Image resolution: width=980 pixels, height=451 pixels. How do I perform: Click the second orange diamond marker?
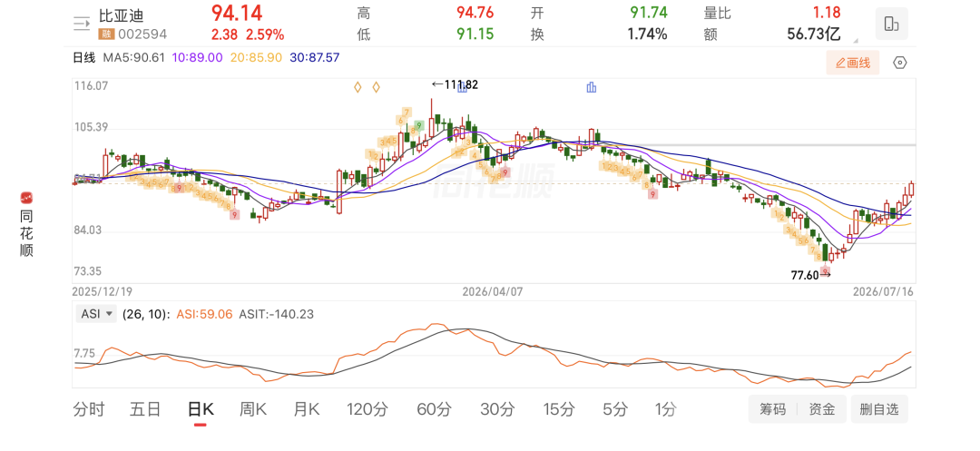click(377, 87)
